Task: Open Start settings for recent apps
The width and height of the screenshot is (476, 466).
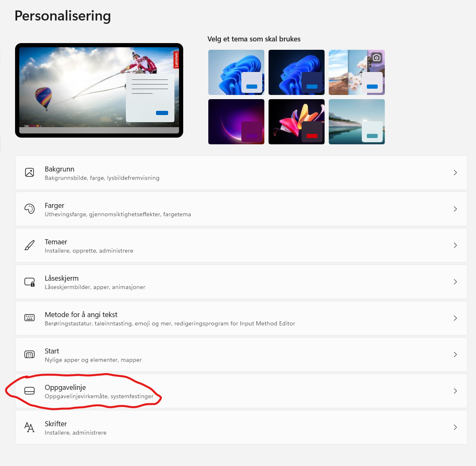Action: coord(241,354)
